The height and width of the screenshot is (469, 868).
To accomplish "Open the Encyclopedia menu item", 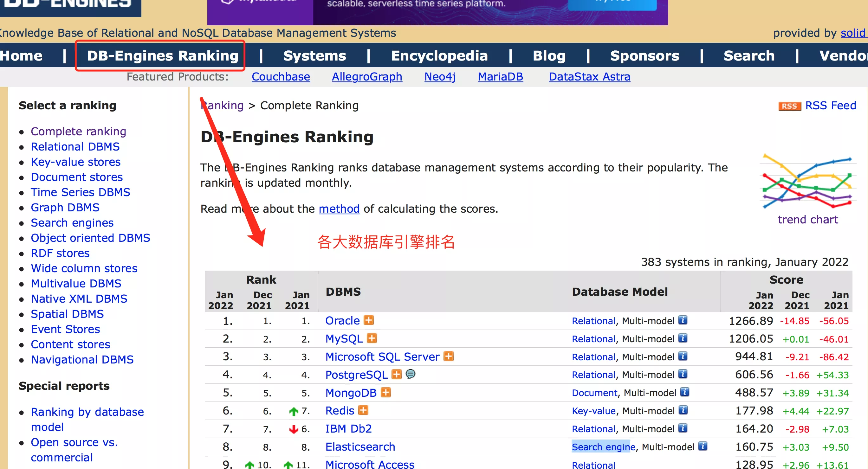I will (x=439, y=55).
